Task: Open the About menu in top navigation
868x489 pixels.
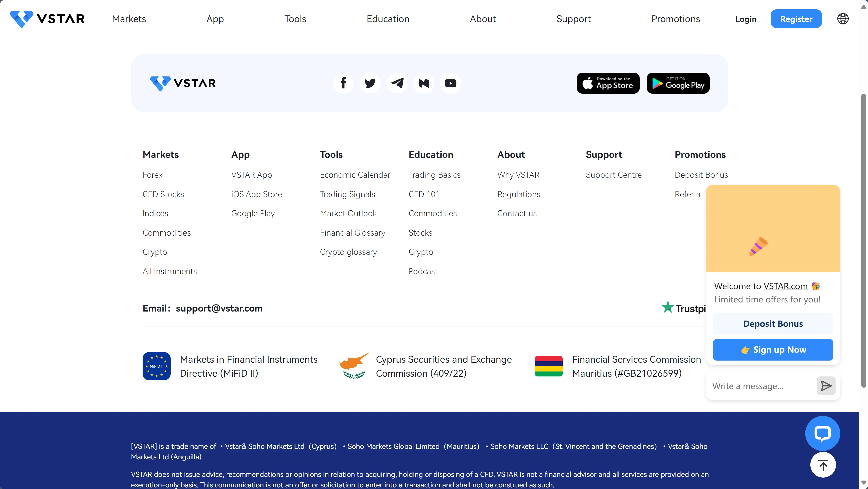Action: tap(483, 19)
